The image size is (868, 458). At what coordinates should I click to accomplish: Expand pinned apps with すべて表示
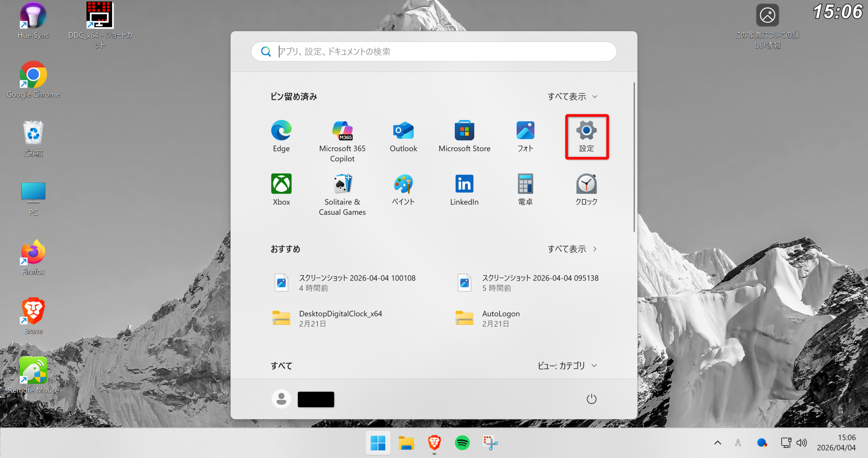click(572, 97)
